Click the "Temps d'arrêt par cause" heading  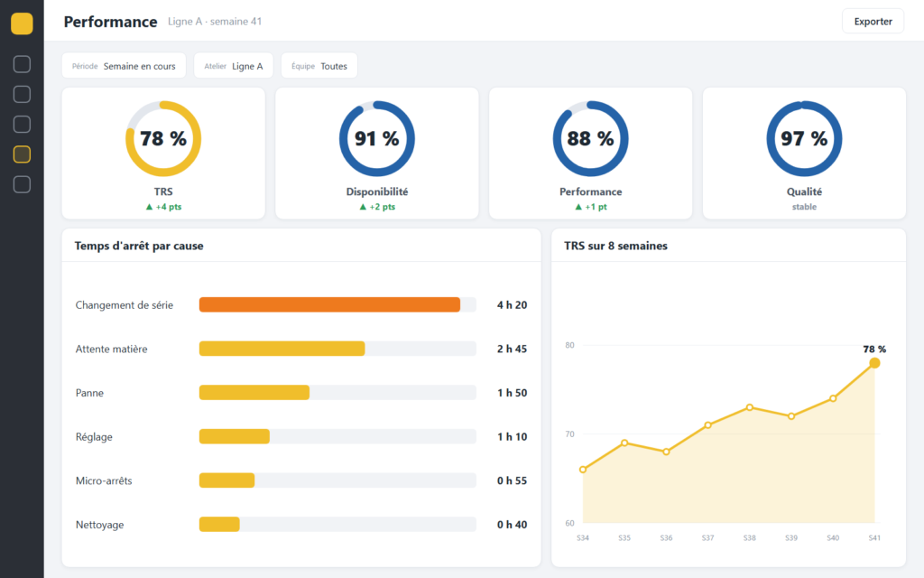[x=139, y=246]
